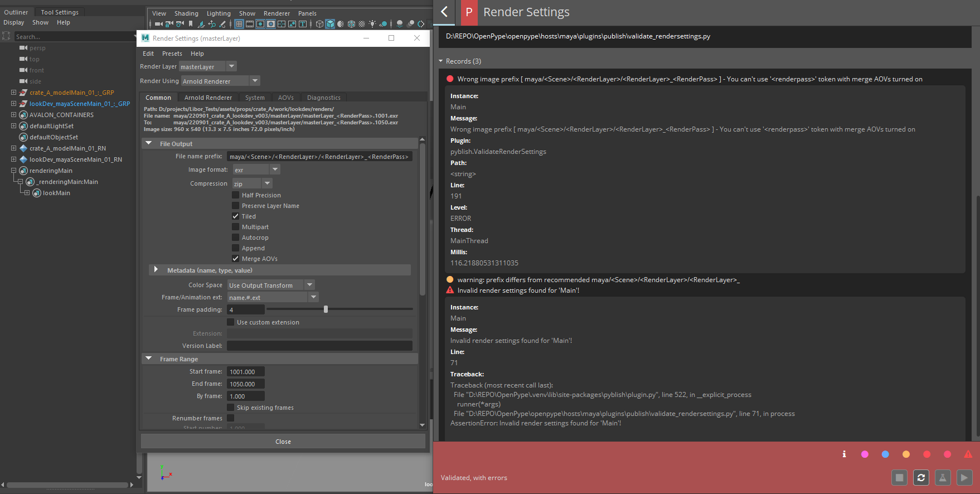The image size is (980, 494).
Task: Enable Skip existing frames checkbox
Action: (x=230, y=408)
